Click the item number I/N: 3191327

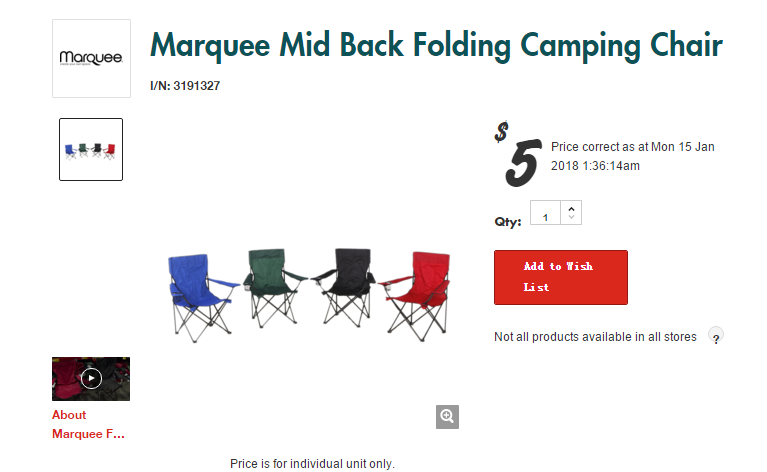click(185, 86)
